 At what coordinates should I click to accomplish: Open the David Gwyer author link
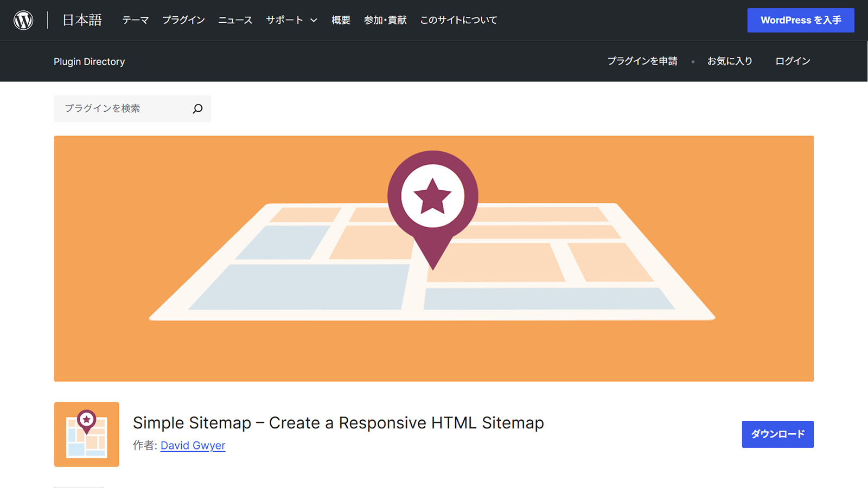tap(193, 446)
